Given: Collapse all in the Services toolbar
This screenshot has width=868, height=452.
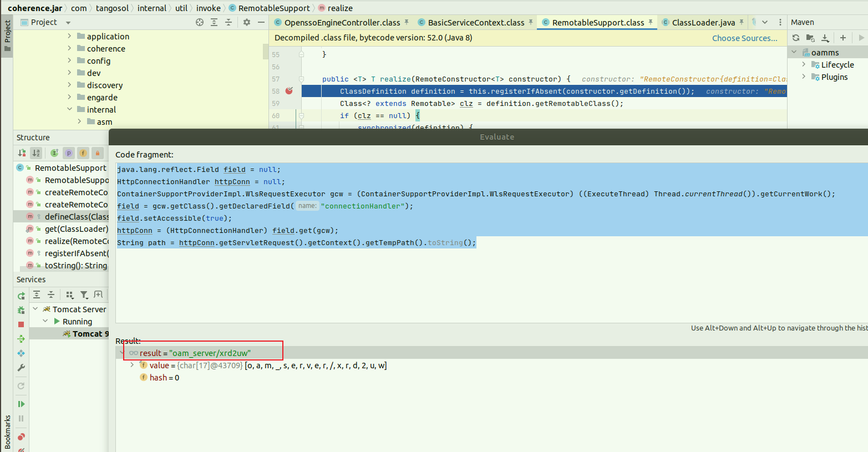Looking at the screenshot, I should click(x=51, y=294).
